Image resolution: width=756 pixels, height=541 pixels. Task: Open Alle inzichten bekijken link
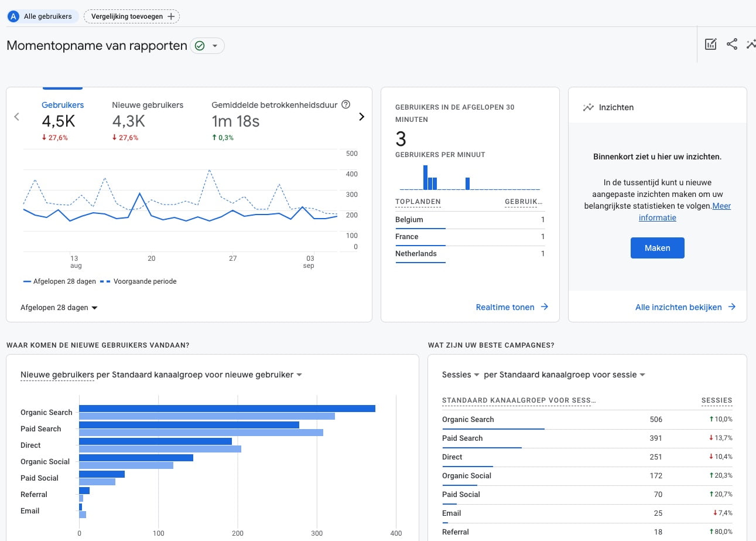(685, 307)
